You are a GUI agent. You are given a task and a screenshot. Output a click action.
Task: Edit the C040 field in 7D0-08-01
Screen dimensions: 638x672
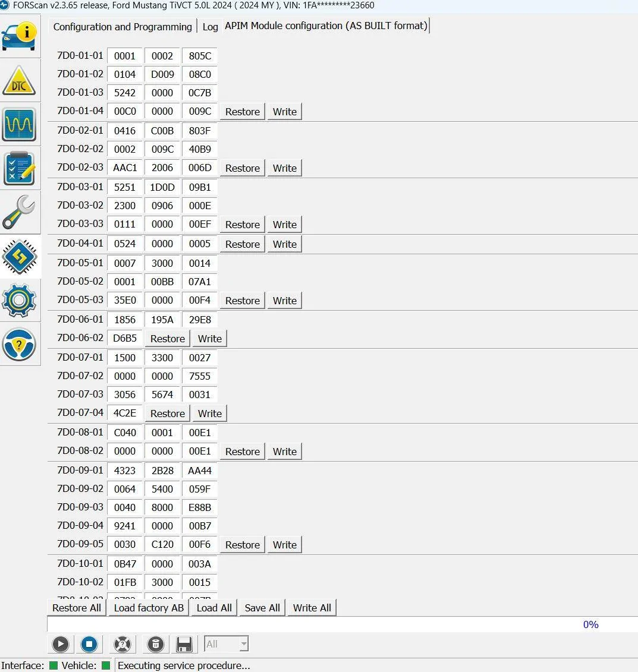[125, 433]
